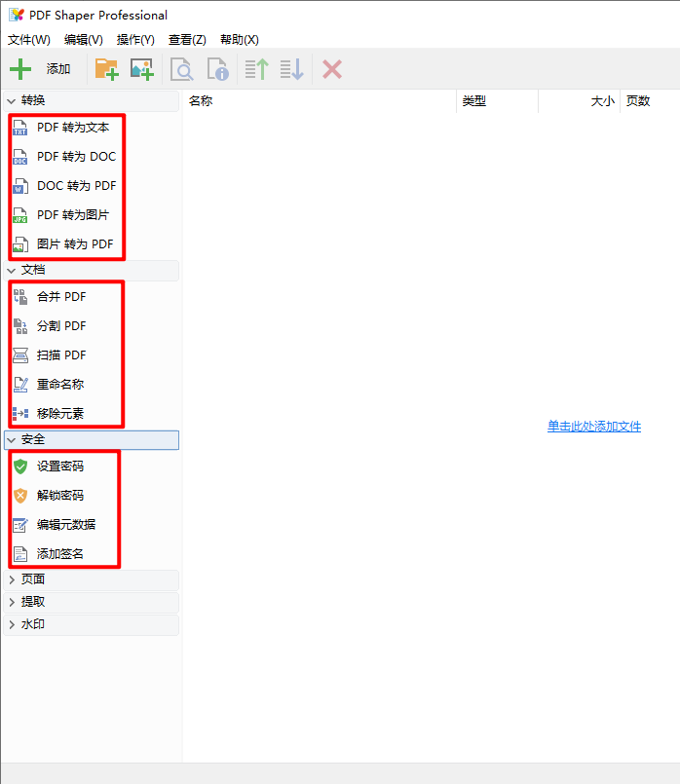Click the Move up toolbar icon

tap(256, 69)
